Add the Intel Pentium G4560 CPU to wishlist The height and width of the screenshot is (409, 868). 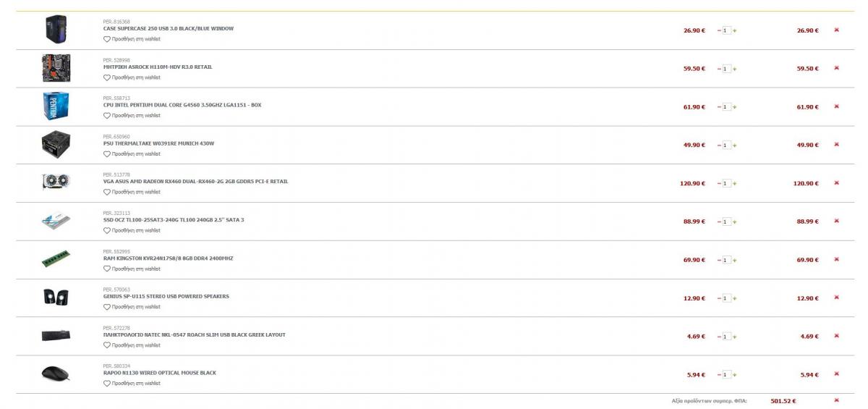point(132,116)
